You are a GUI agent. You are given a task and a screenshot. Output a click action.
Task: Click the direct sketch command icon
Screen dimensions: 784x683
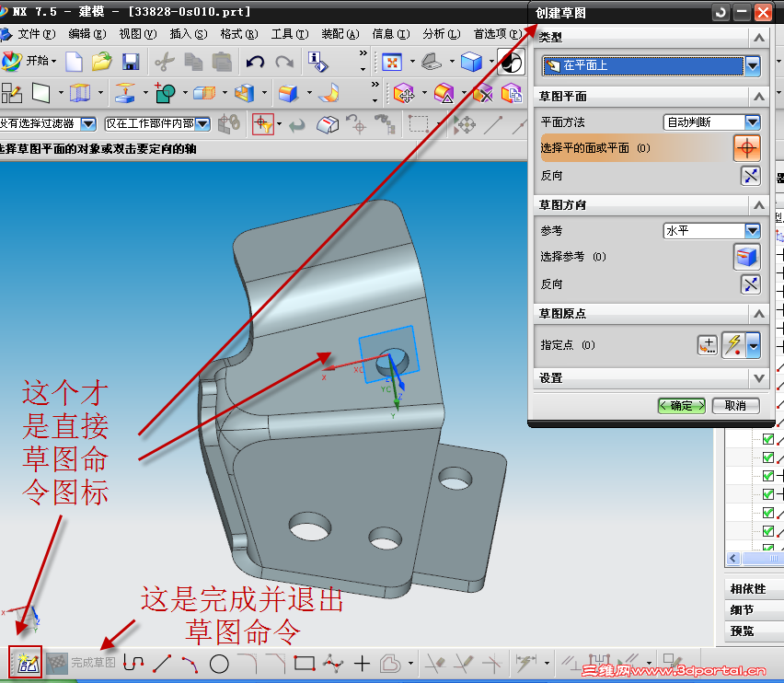click(26, 662)
